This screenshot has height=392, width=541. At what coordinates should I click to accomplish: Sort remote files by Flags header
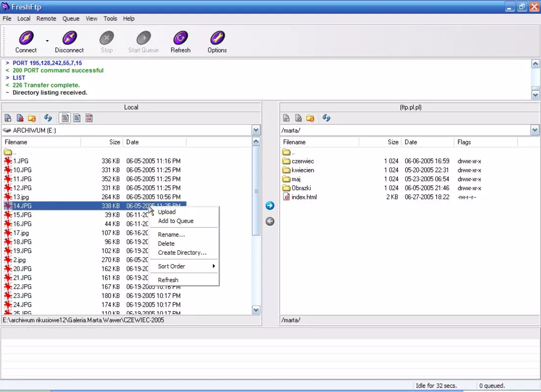(x=486, y=142)
